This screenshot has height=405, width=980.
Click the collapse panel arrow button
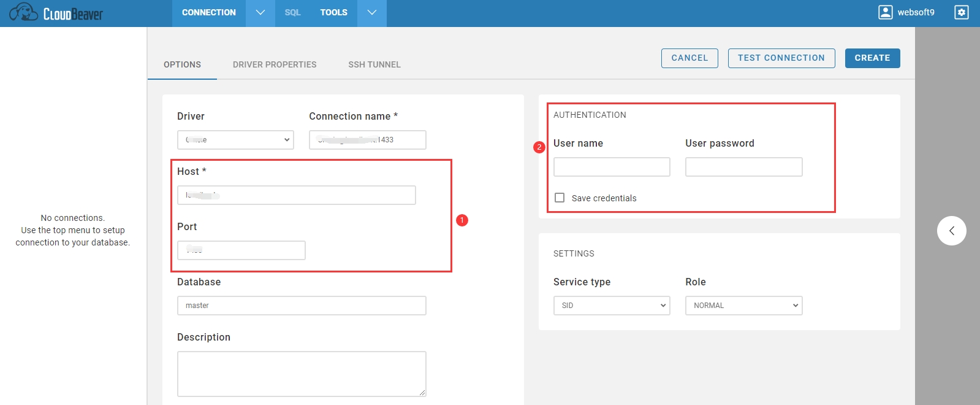click(951, 231)
